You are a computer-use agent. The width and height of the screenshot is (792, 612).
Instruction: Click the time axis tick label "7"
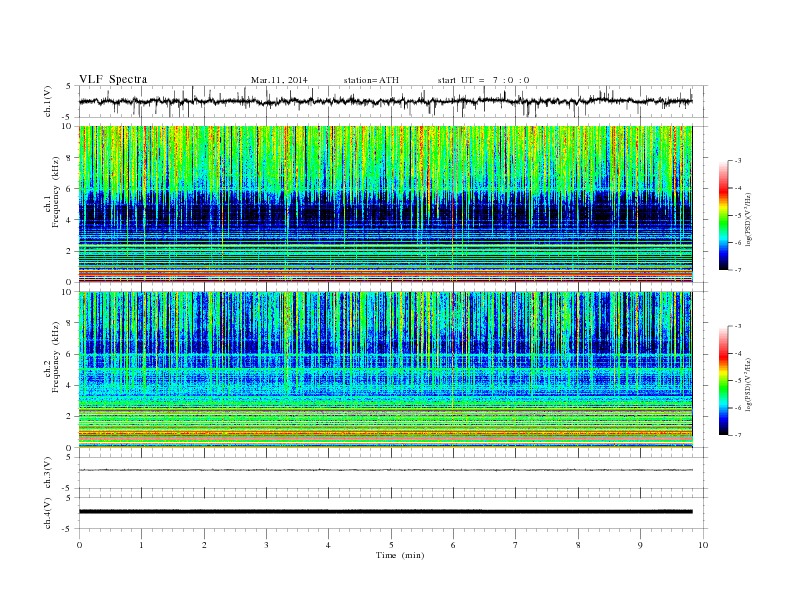[516, 545]
